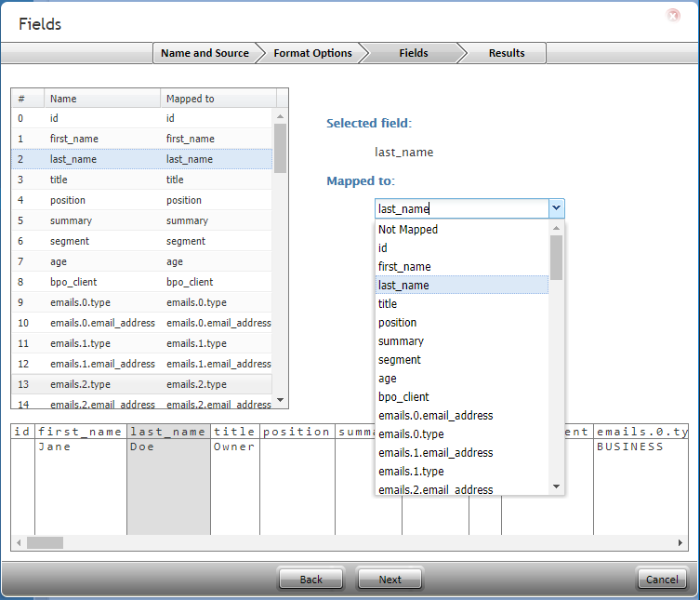
Task: Go to the Results step
Action: pos(507,53)
